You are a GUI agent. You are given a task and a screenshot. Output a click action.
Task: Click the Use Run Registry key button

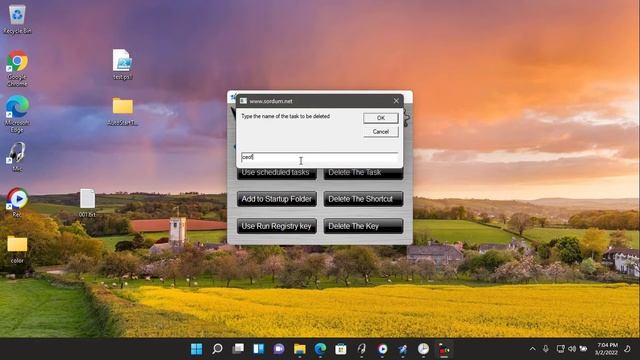(x=277, y=226)
